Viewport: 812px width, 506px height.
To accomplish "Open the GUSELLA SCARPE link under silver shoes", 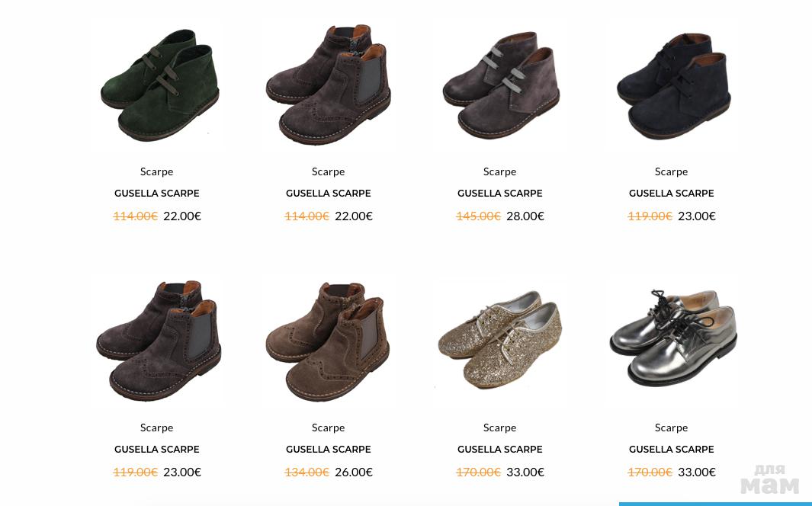I will click(x=671, y=449).
